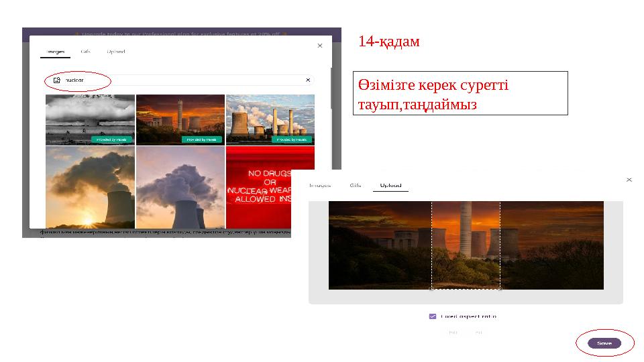Select Upload tab in crop dialog

(x=390, y=186)
